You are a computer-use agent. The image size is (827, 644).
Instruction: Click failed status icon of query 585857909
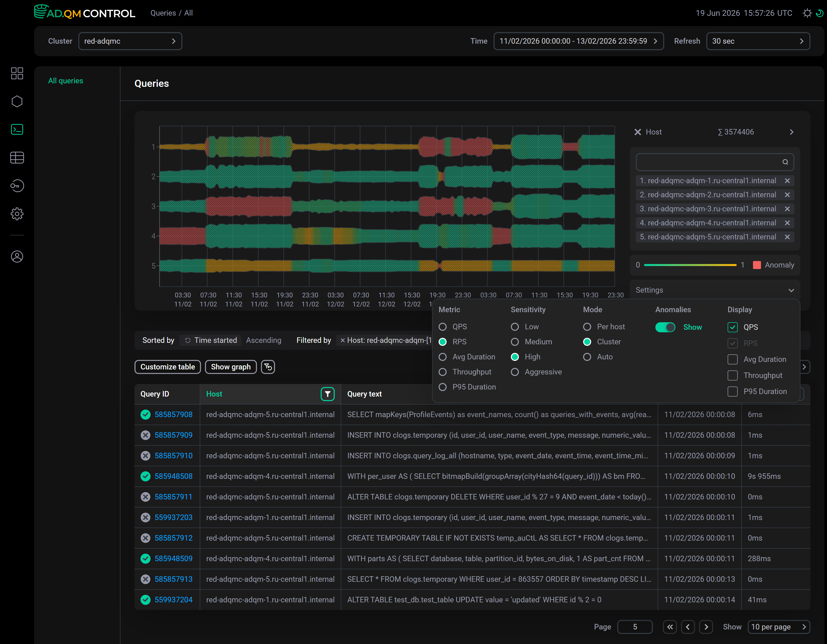click(146, 435)
